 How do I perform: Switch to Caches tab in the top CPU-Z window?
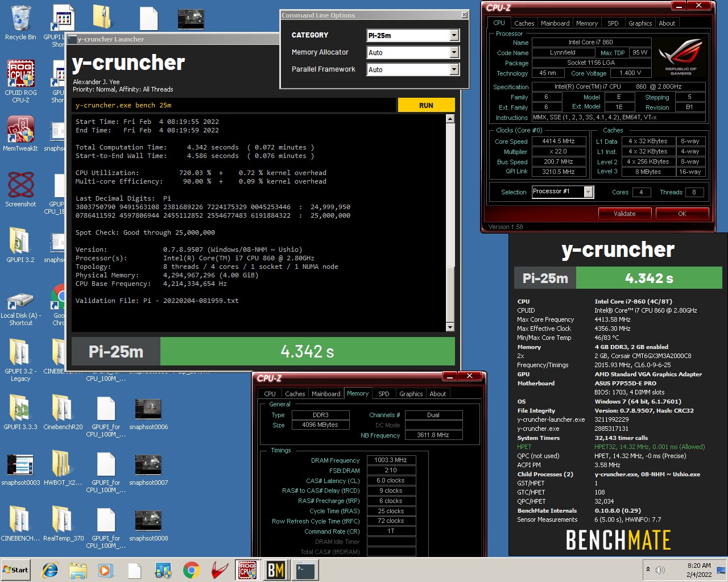(524, 23)
